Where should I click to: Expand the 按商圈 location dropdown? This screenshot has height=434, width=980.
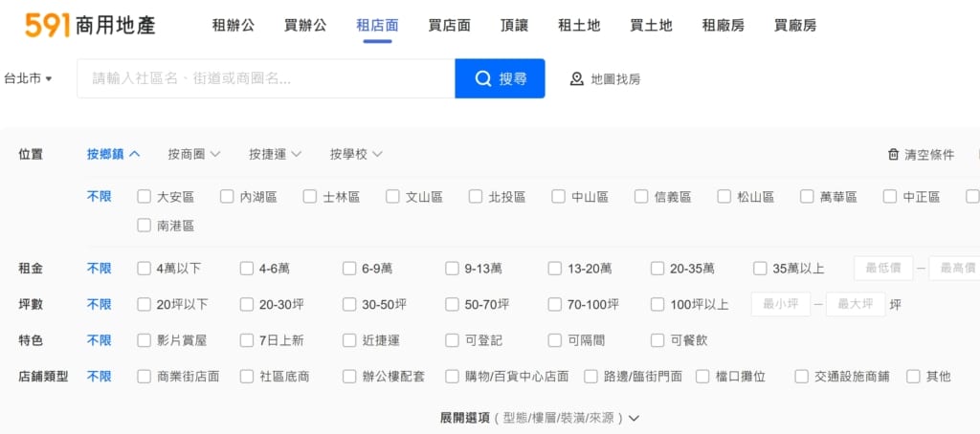tap(194, 154)
